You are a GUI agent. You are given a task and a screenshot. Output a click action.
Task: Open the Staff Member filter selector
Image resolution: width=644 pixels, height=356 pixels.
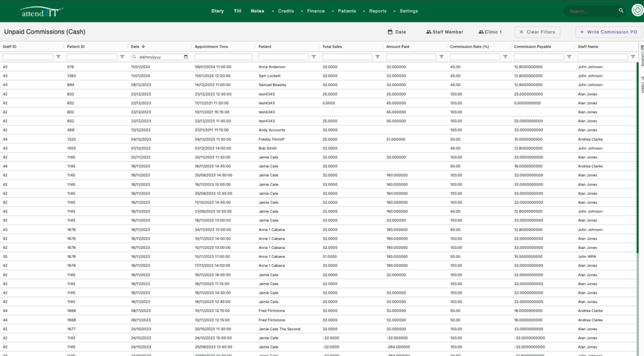[445, 32]
